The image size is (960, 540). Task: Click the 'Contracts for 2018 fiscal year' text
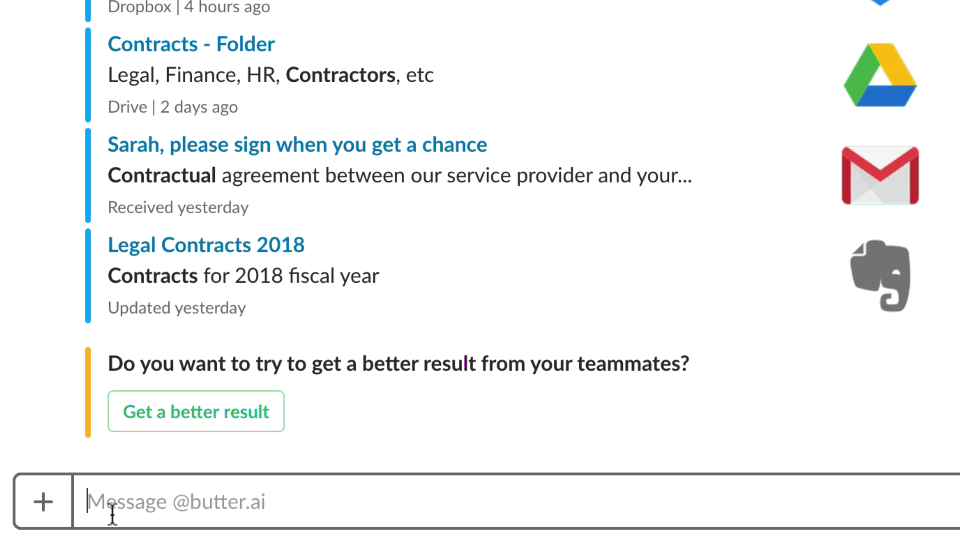[x=244, y=276]
